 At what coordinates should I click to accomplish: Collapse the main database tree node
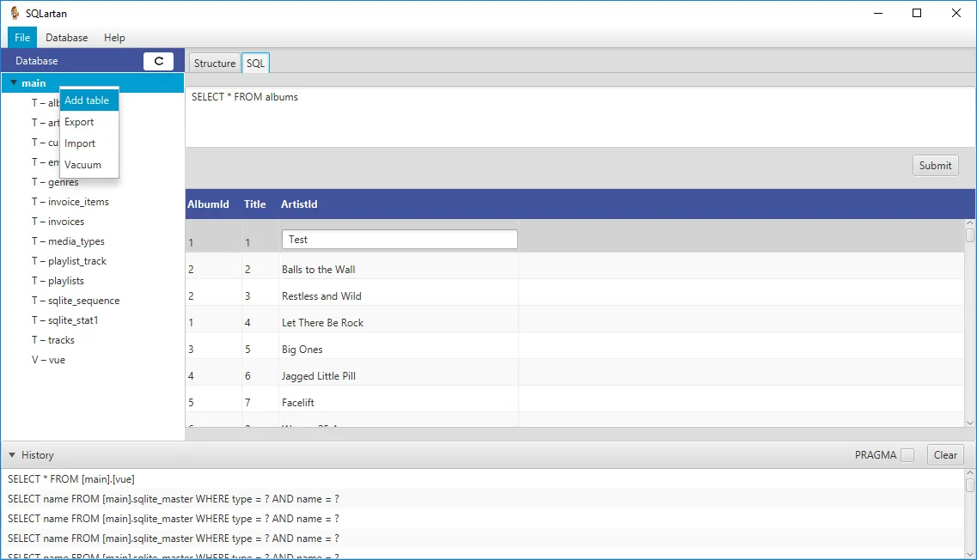point(14,82)
